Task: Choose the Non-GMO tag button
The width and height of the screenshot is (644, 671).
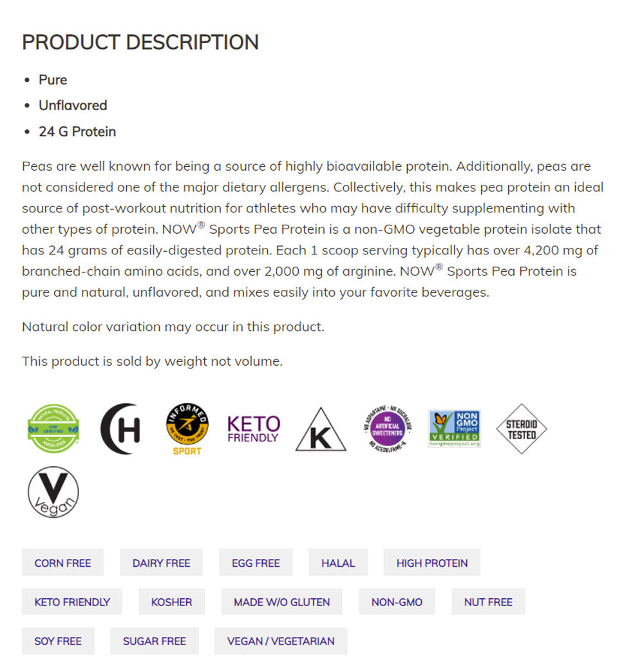Action: click(x=397, y=602)
